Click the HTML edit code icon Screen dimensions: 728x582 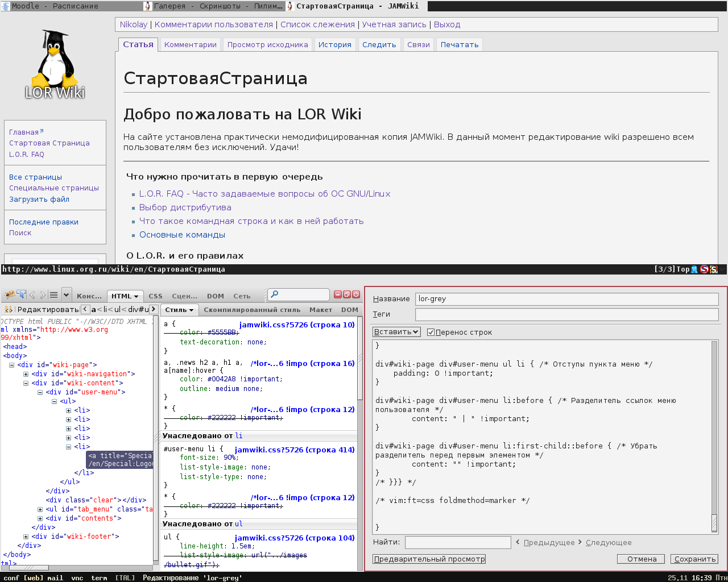tap(9, 309)
